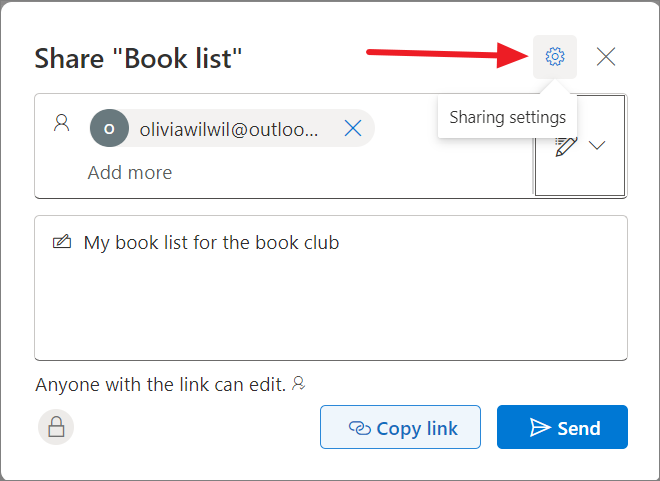Click people icon beside link permission text
The height and width of the screenshot is (481, 660).
tap(298, 383)
